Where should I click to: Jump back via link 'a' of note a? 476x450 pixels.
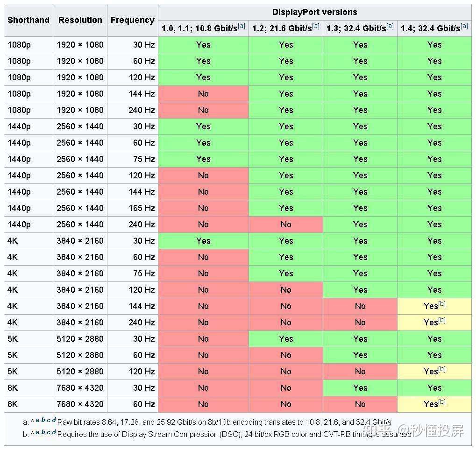(x=38, y=420)
